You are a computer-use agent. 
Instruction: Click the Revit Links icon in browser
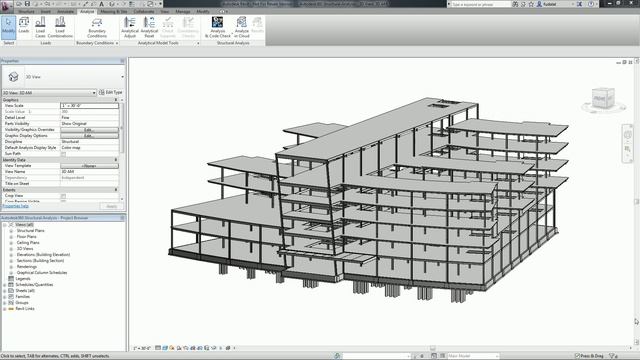pos(11,309)
